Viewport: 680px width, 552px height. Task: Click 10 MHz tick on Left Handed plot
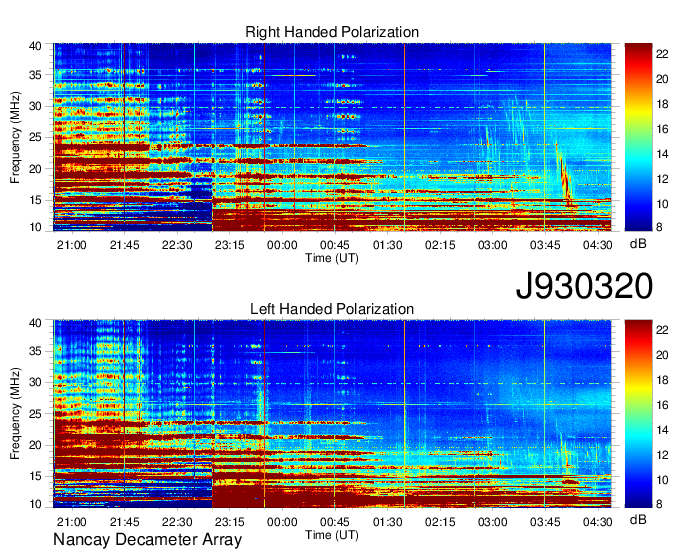(35, 504)
